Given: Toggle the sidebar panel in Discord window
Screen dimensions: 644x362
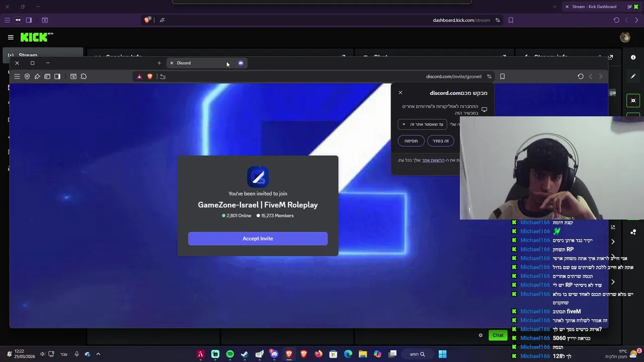Looking at the screenshot, I should [57, 76].
